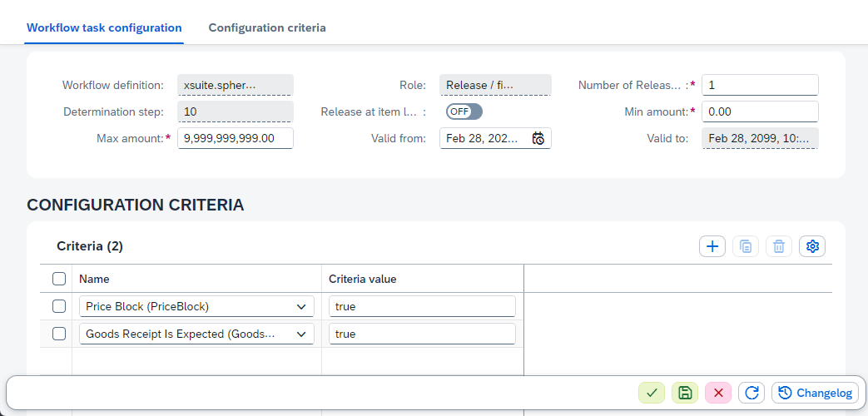Viewport: 868px width, 416px height.
Task: Add a new criteria row with plus icon
Action: point(712,246)
